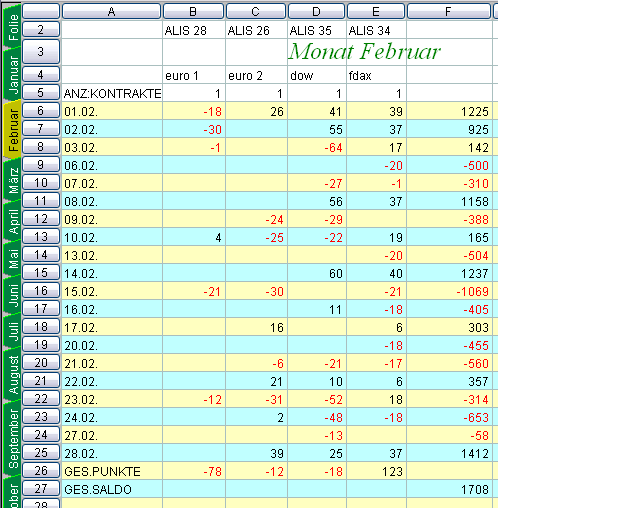Click column F header

pyautogui.click(x=449, y=11)
